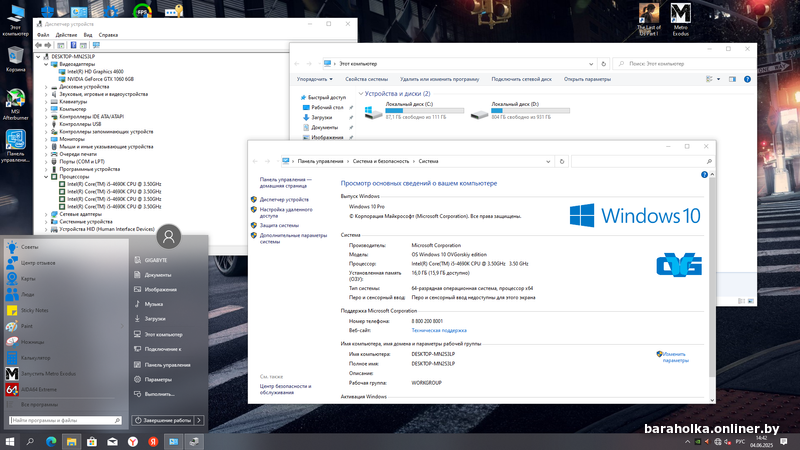Open 'Диспетчер устройств' link in System

coord(284,199)
